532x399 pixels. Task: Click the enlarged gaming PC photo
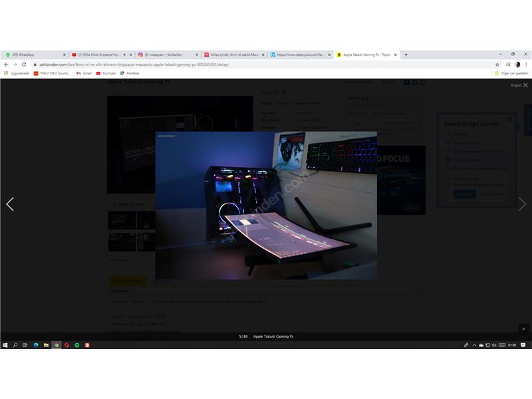(x=266, y=205)
